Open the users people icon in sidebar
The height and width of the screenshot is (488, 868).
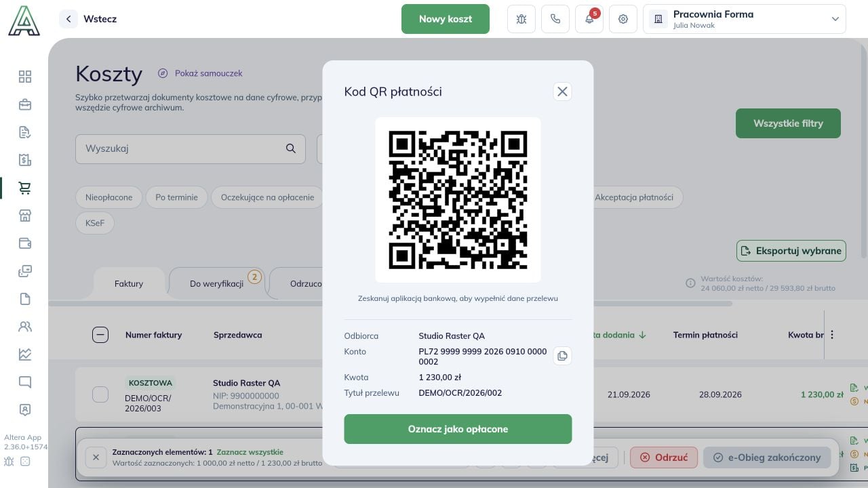point(25,327)
